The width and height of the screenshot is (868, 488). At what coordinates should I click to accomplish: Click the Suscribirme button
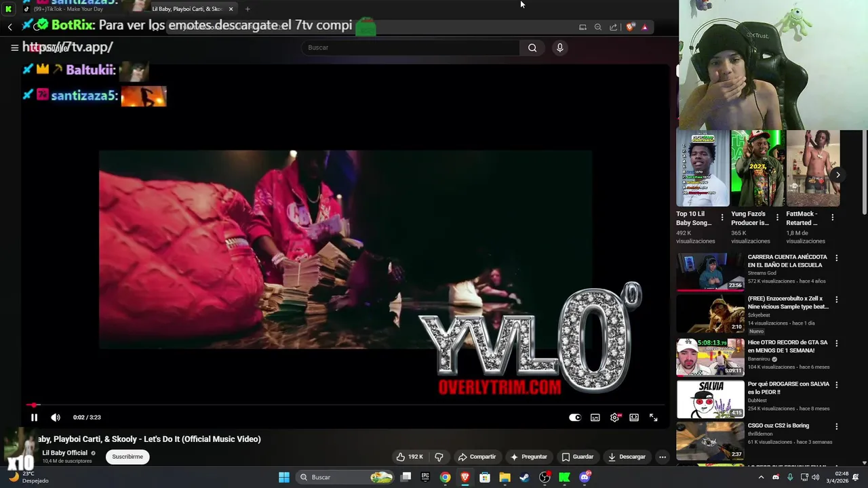click(127, 457)
